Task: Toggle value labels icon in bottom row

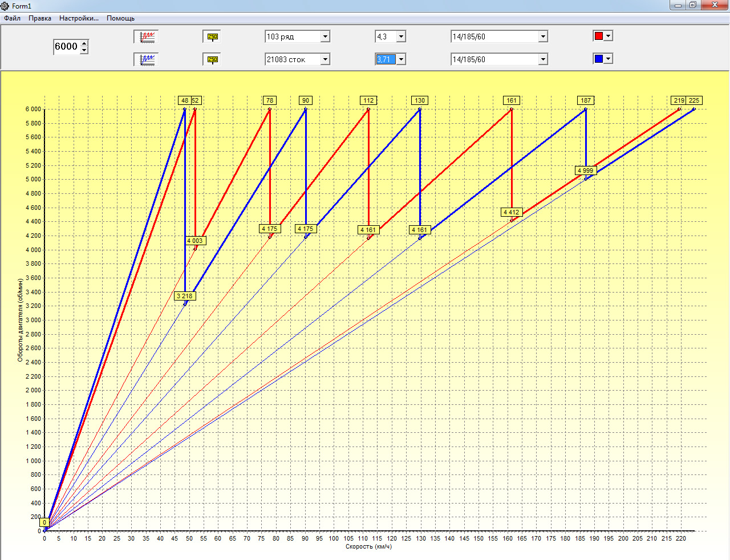Action: click(x=212, y=59)
